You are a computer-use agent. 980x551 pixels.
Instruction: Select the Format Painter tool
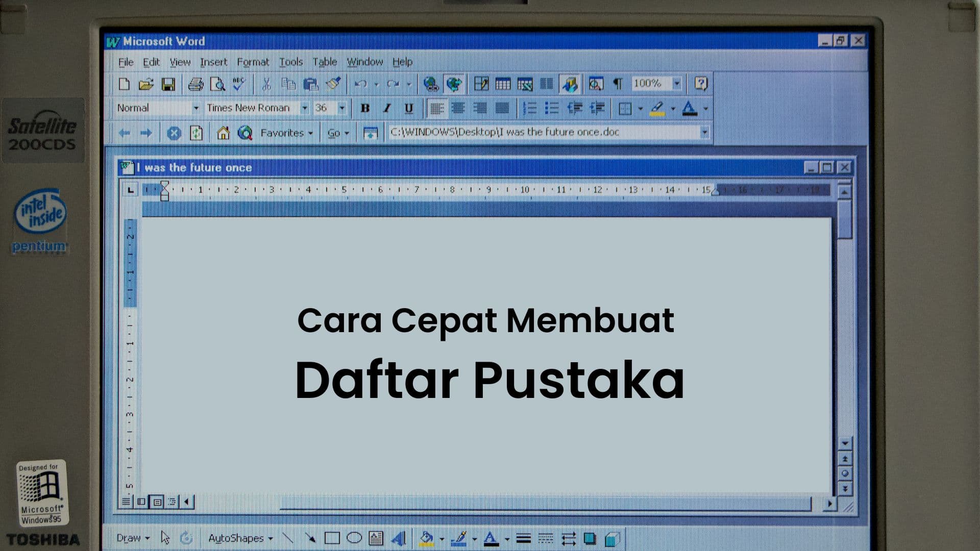[x=334, y=84]
